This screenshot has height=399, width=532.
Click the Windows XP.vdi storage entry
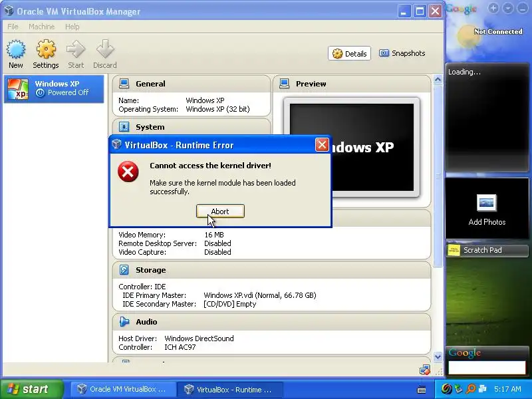(x=259, y=295)
